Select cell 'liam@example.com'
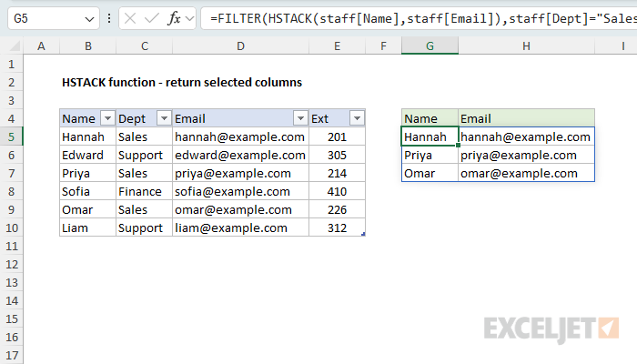 click(x=240, y=227)
